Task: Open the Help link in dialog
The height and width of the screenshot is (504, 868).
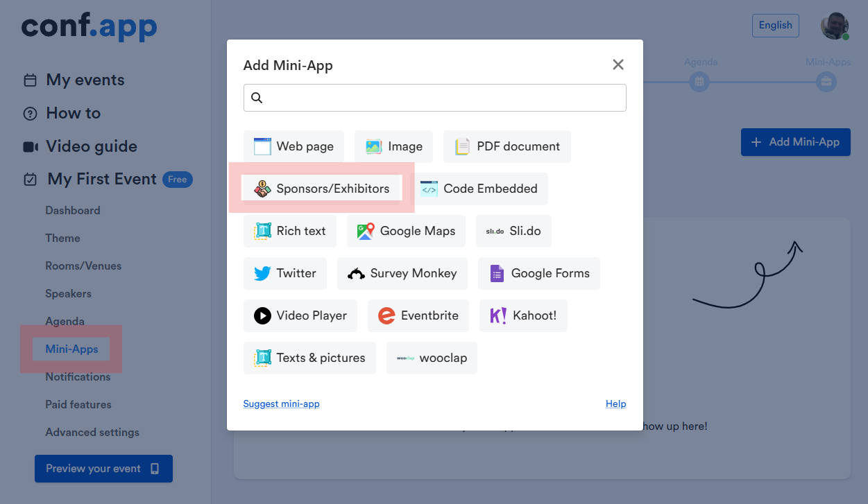Action: [x=615, y=403]
